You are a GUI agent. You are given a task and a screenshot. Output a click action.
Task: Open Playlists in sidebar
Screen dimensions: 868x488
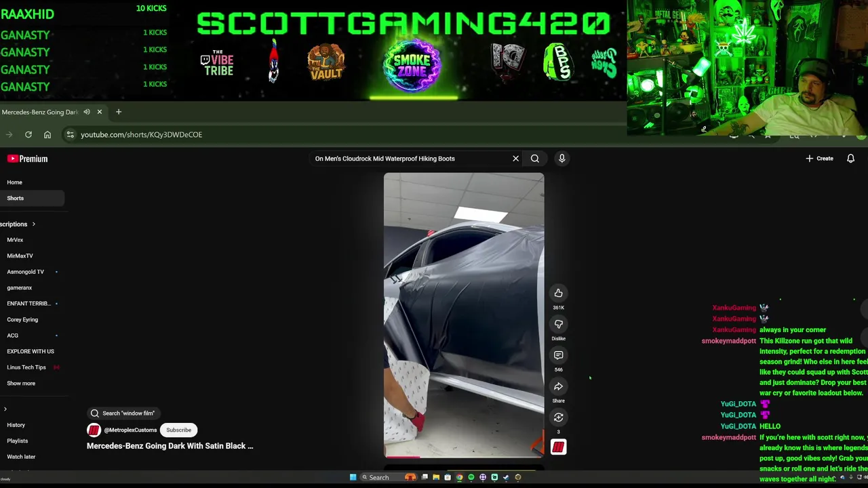tap(17, 441)
